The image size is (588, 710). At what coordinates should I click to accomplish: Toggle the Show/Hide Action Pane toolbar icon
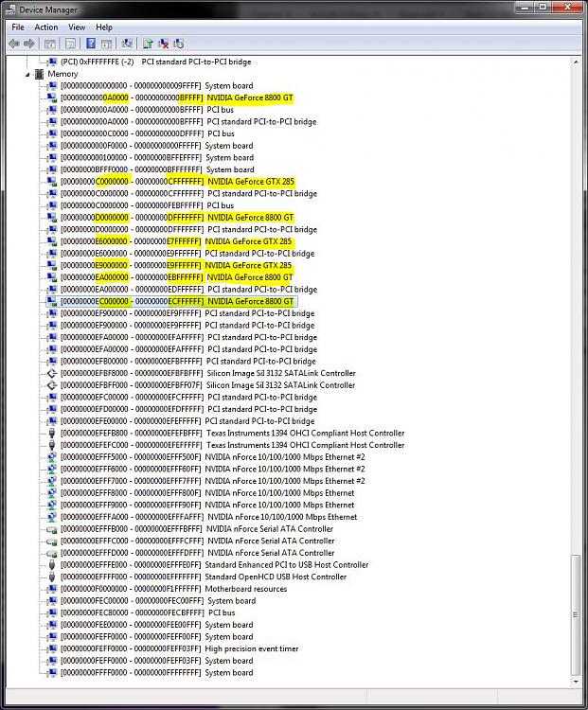pos(106,44)
